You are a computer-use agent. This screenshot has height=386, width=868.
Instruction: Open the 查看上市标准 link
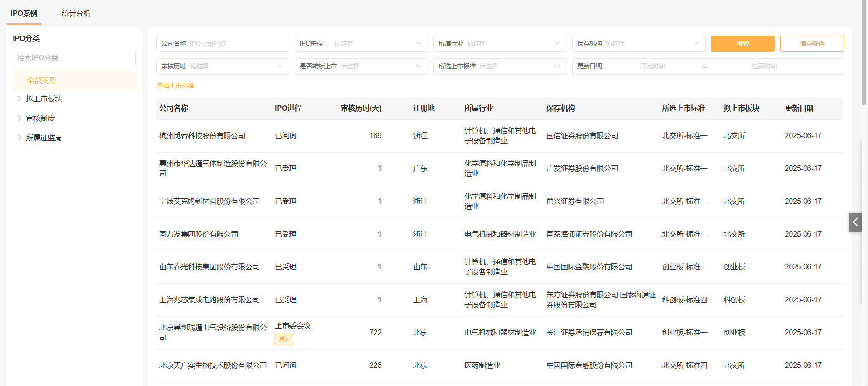176,86
